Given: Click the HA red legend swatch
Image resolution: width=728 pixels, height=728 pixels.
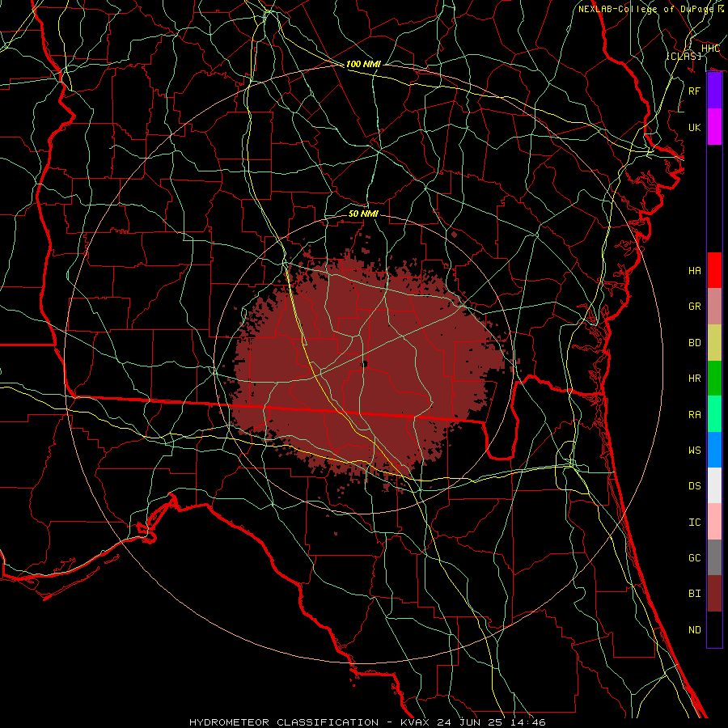Looking at the screenshot, I should click(714, 270).
